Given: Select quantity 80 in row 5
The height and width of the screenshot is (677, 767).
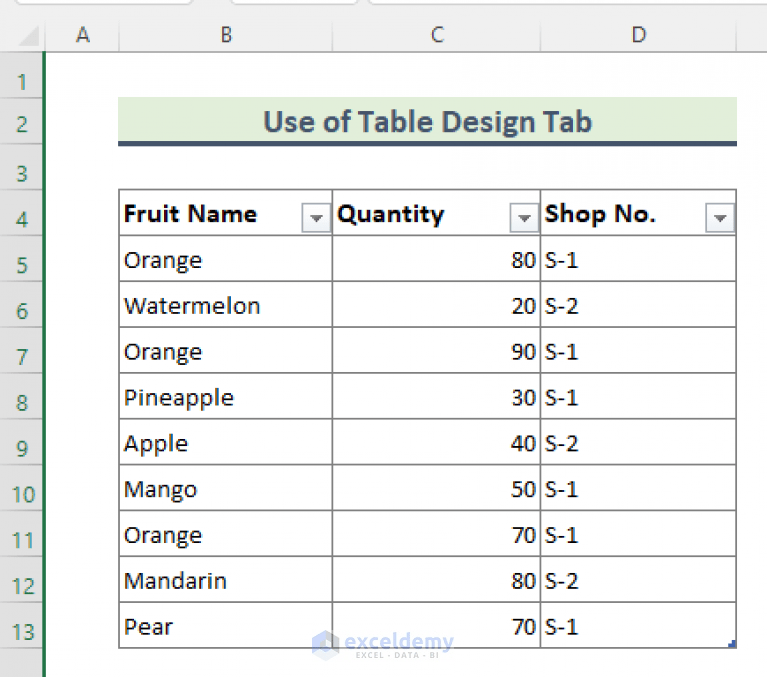Looking at the screenshot, I should (x=436, y=259).
